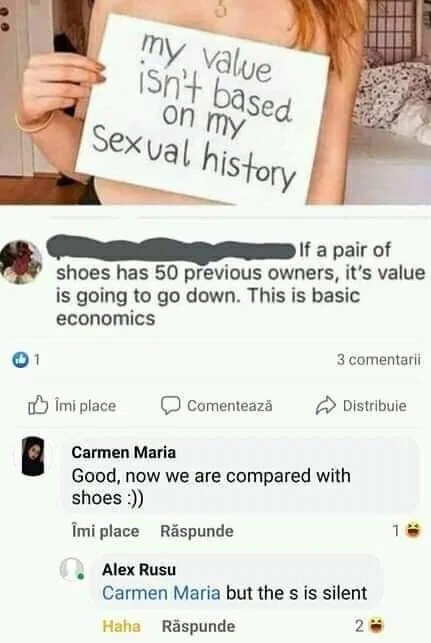Image resolution: width=431 pixels, height=643 pixels.
Task: Open the post author's profile picture
Action: pyautogui.click(x=21, y=262)
